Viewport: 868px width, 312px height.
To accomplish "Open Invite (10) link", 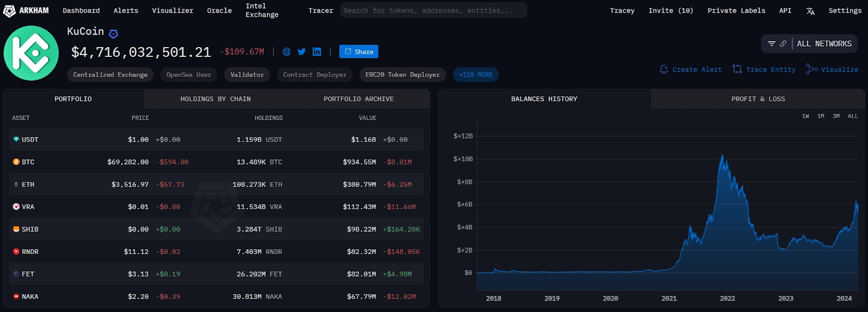I will (x=671, y=10).
